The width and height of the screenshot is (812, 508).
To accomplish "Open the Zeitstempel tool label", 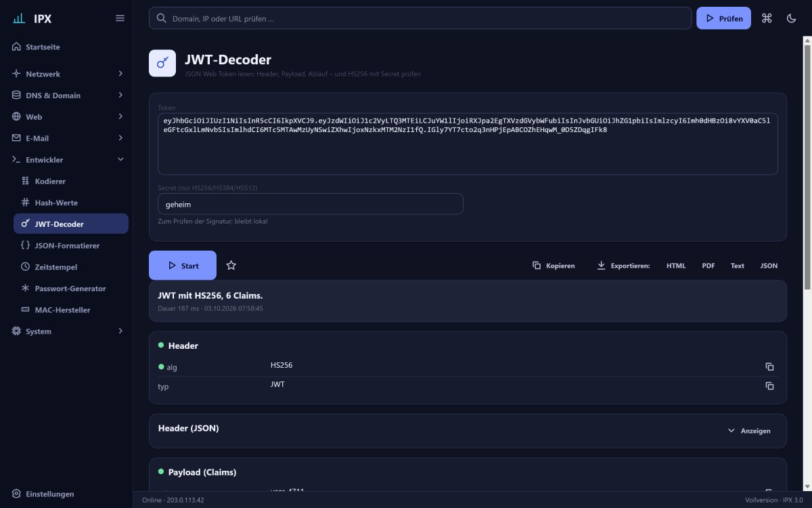I will pos(56,267).
